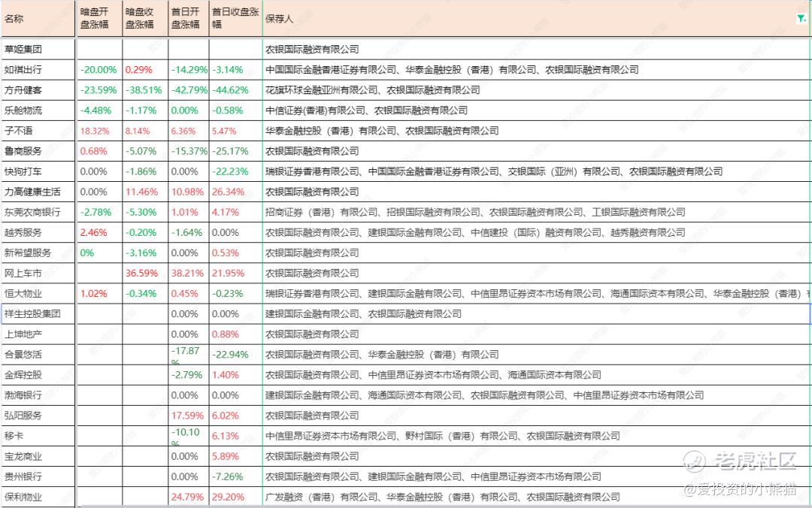Click the 乐舱物流 name cell
Screen dimensions: 812x508
click(38, 110)
